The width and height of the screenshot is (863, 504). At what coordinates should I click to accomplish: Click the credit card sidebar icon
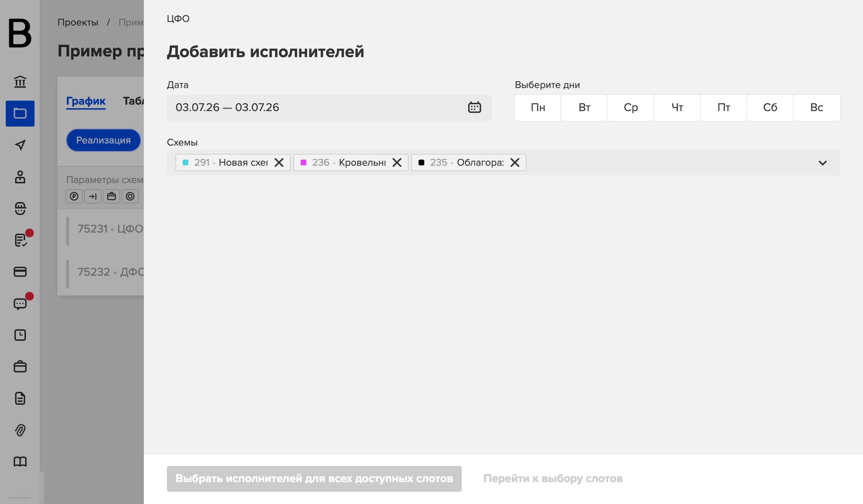tap(20, 272)
